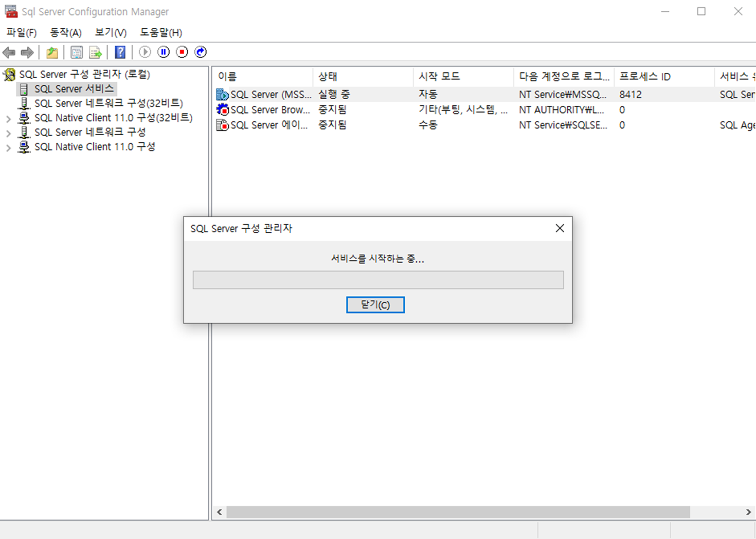Viewport: 756px width, 539px height.
Task: Click the 기타(부팅, 시스템, ... start mode cell
Action: tap(463, 109)
